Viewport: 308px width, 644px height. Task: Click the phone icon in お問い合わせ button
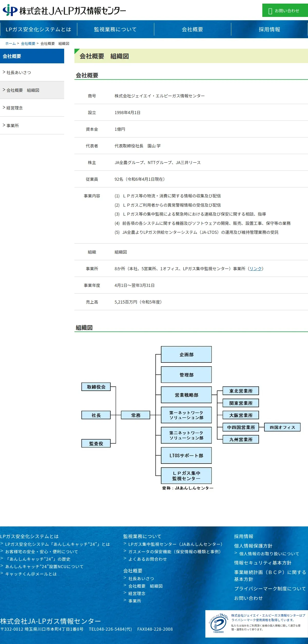(270, 11)
